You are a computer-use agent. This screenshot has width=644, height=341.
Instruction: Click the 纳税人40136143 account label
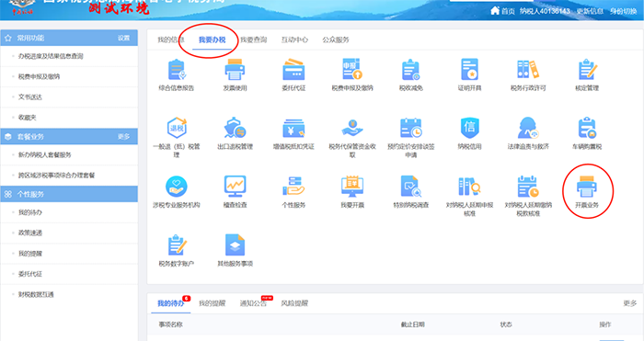(x=545, y=11)
